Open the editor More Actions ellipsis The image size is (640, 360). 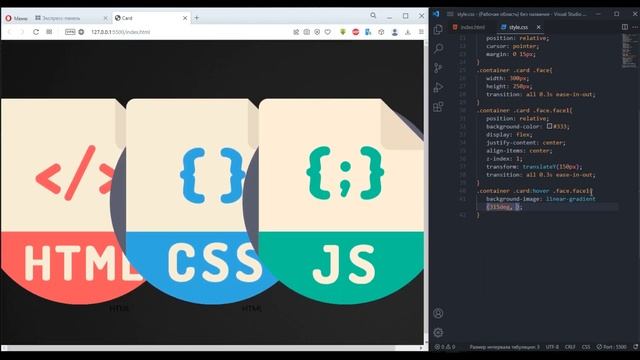coord(635,27)
